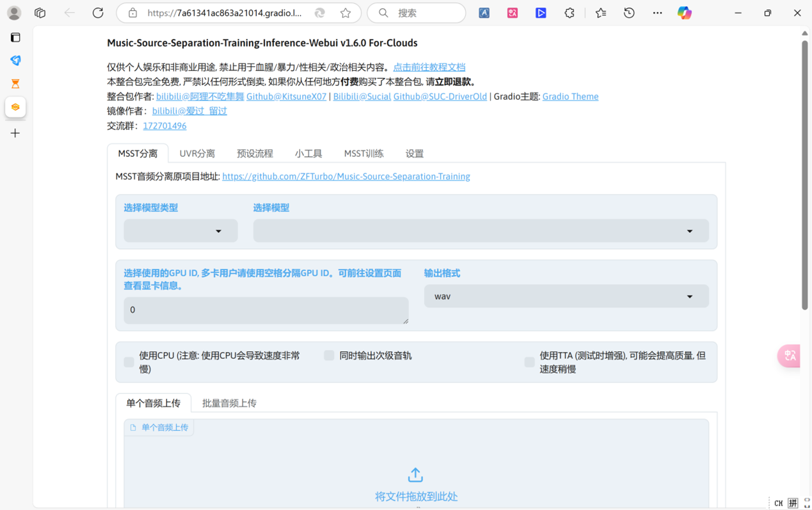Click the favorites star in address bar

tap(346, 13)
